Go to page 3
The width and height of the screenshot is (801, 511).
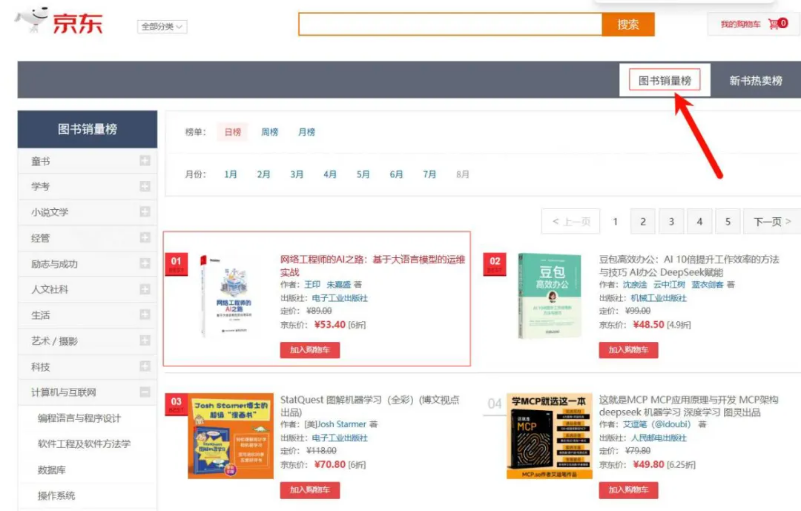click(x=671, y=221)
